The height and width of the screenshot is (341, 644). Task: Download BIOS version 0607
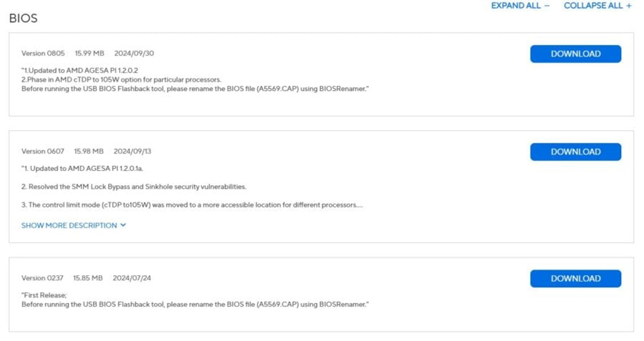[576, 152]
